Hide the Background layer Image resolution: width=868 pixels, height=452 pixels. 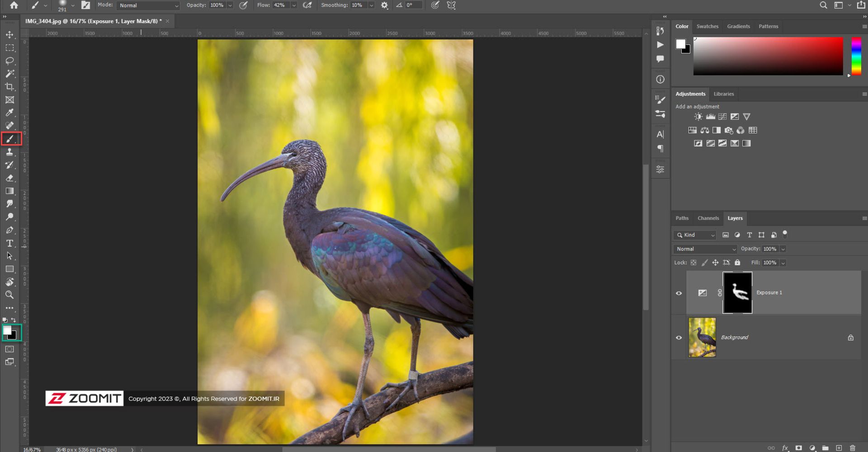(679, 338)
